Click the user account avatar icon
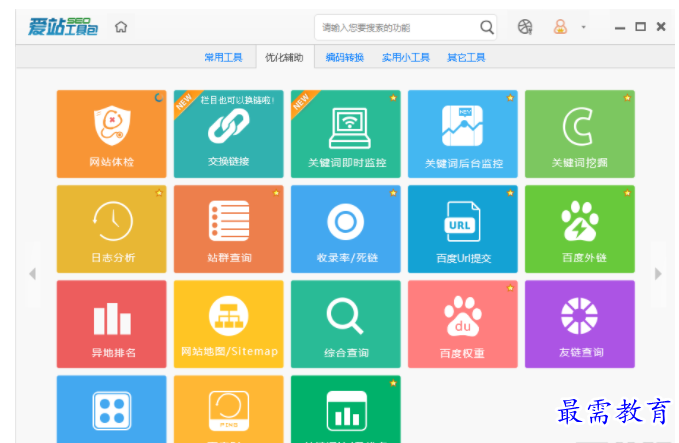Viewport: 679px width, 443px height. coord(560,27)
